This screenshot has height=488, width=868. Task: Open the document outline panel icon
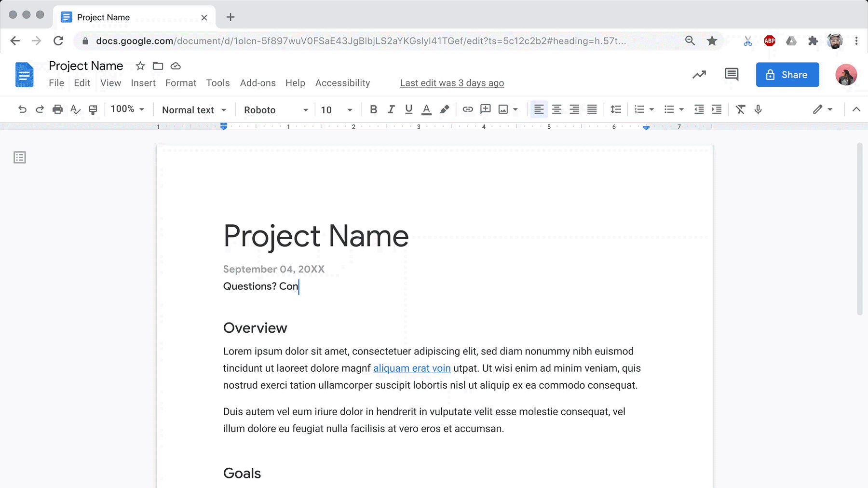click(x=20, y=158)
